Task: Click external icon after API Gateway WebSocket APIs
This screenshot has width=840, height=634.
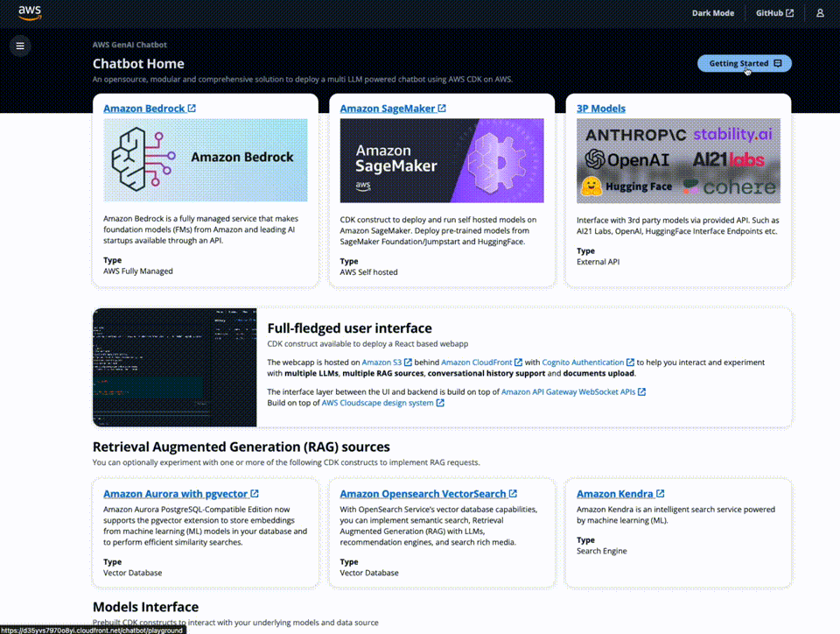Action: tap(641, 391)
